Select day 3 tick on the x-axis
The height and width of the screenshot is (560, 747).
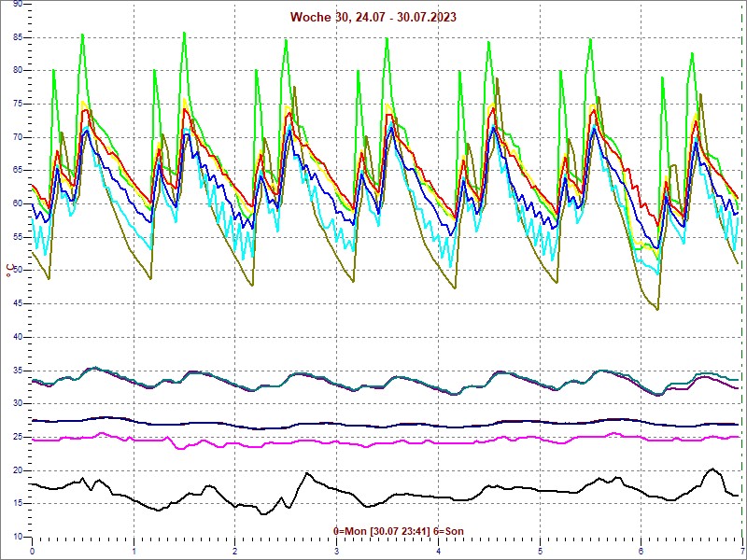tap(336, 551)
